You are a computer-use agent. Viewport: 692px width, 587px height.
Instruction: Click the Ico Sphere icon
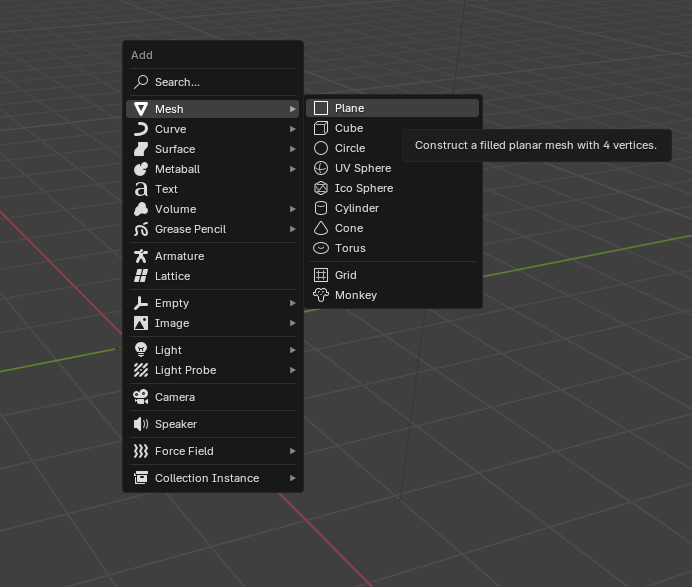[x=321, y=188]
